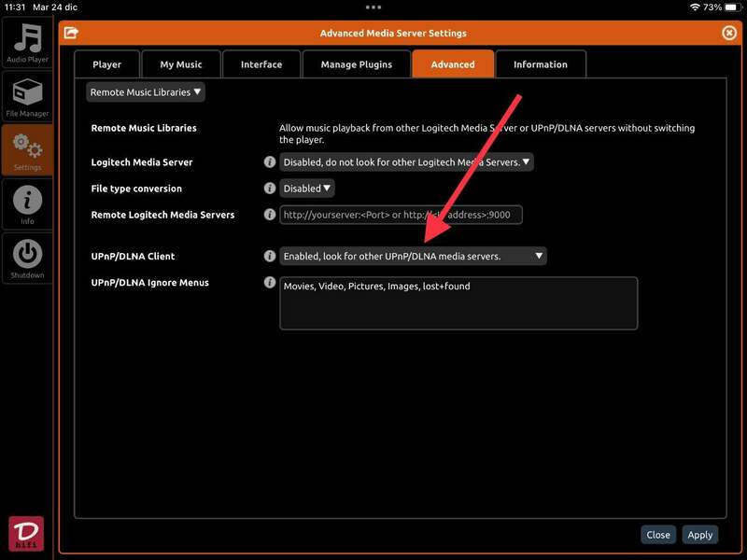Go to the Information tab
The image size is (747, 560).
tap(540, 64)
